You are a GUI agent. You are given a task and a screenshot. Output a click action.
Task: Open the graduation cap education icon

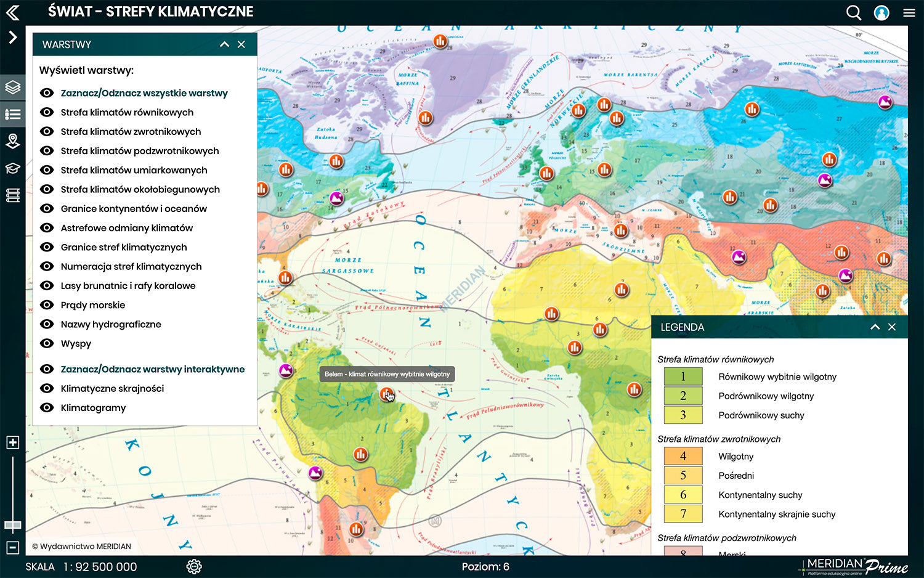(x=13, y=168)
